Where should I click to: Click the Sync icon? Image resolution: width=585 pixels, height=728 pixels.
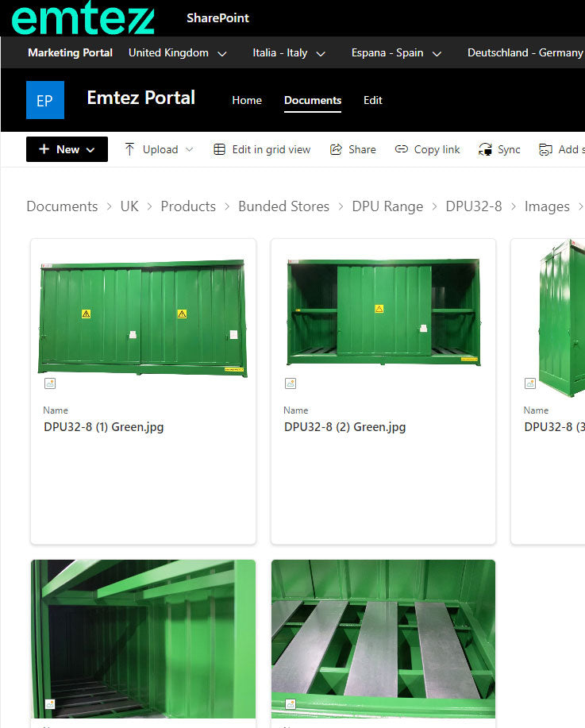[x=485, y=149]
